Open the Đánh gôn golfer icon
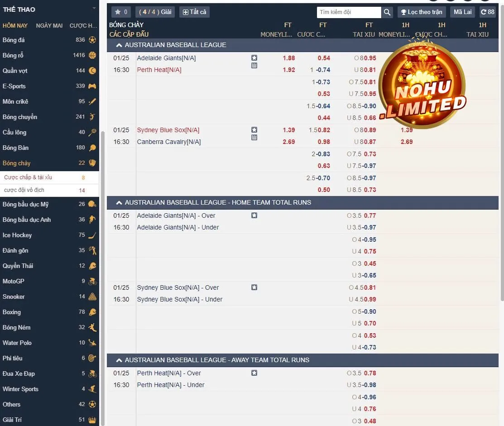Screen dimensions: 504x426 pyautogui.click(x=92, y=250)
